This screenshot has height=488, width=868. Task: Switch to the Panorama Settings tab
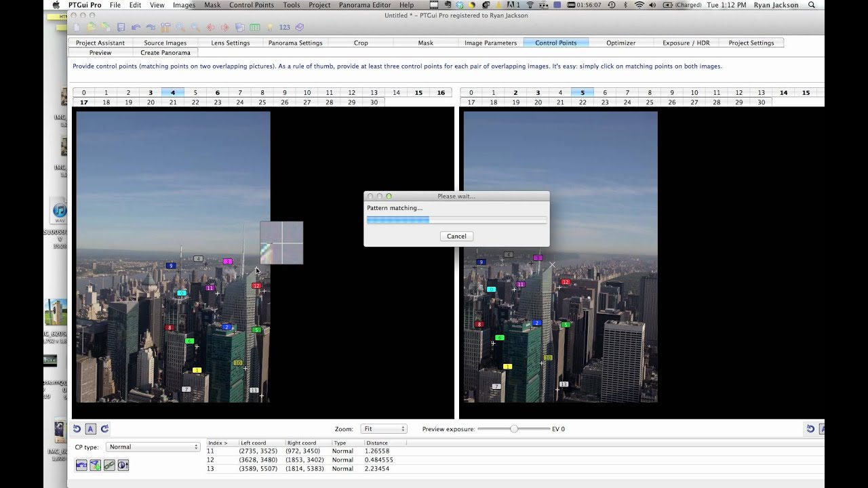pos(296,43)
